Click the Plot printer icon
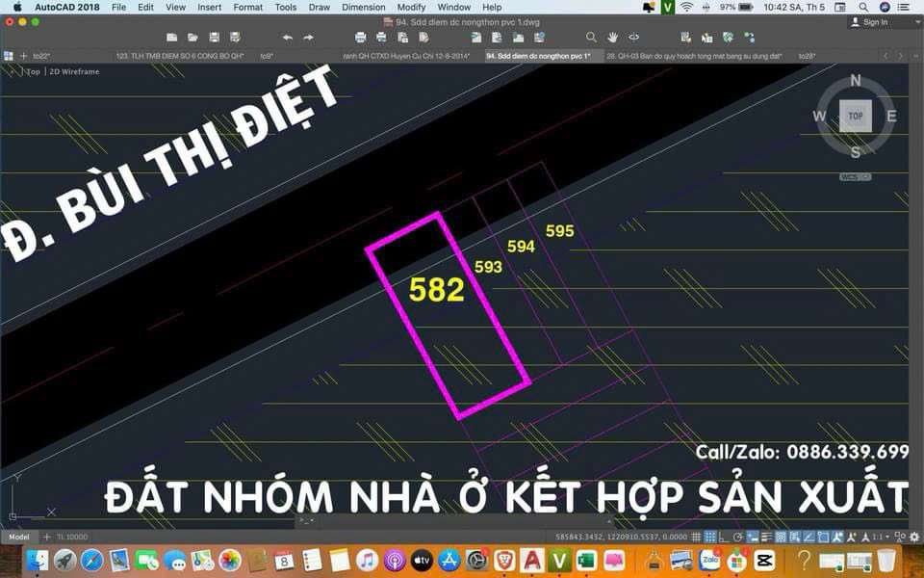This screenshot has height=578, width=924. pyautogui.click(x=361, y=38)
